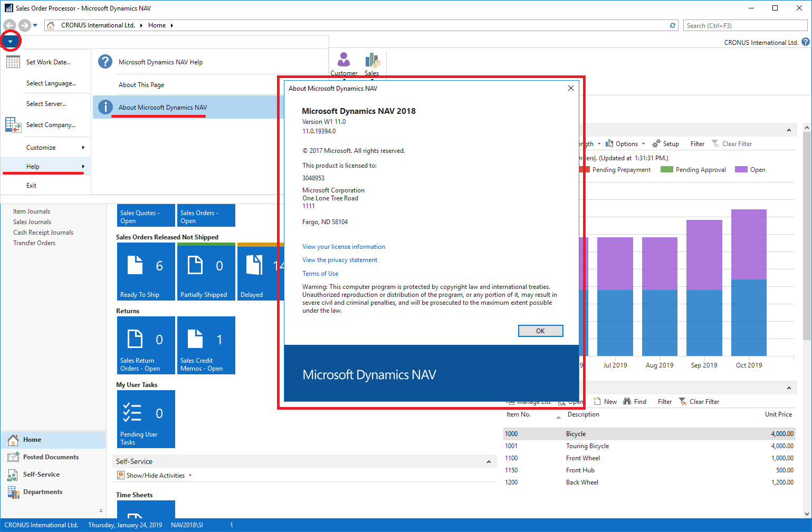Viewport: 812px width, 532px height.
Task: Click the refresh icon in address bar
Action: pos(673,25)
